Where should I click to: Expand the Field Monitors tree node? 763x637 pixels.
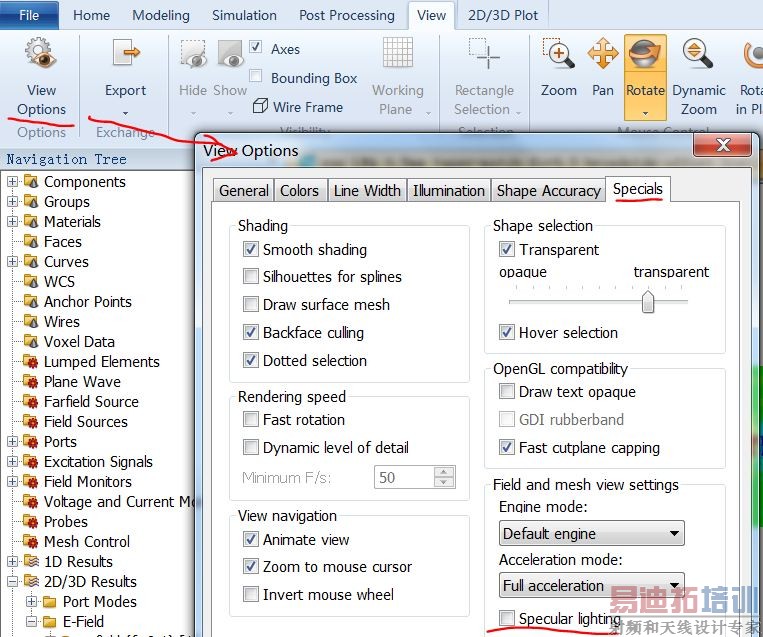click(13, 481)
